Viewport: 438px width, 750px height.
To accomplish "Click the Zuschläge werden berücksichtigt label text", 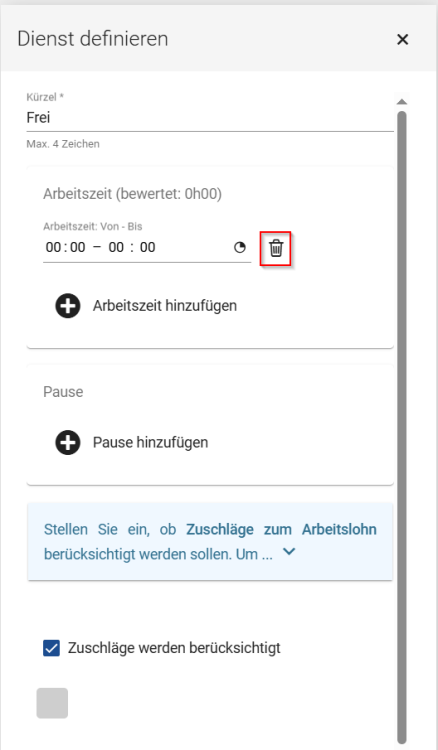I will 174,648.
